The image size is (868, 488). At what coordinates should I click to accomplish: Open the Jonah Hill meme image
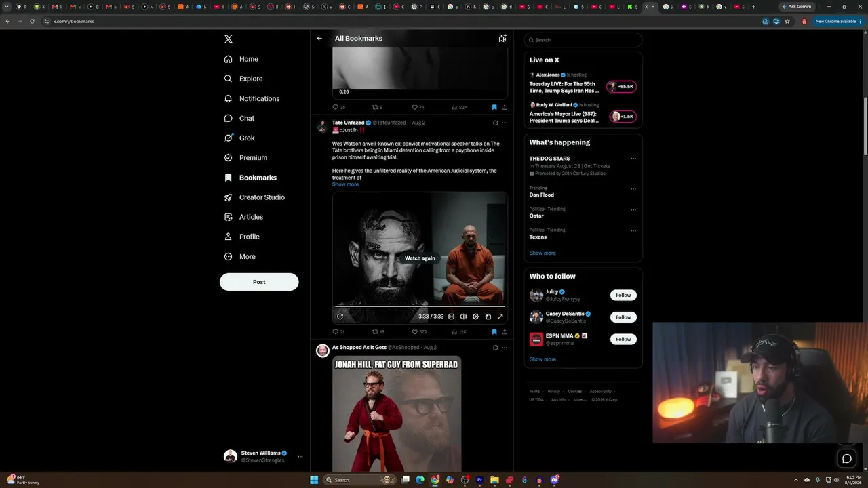pyautogui.click(x=397, y=413)
